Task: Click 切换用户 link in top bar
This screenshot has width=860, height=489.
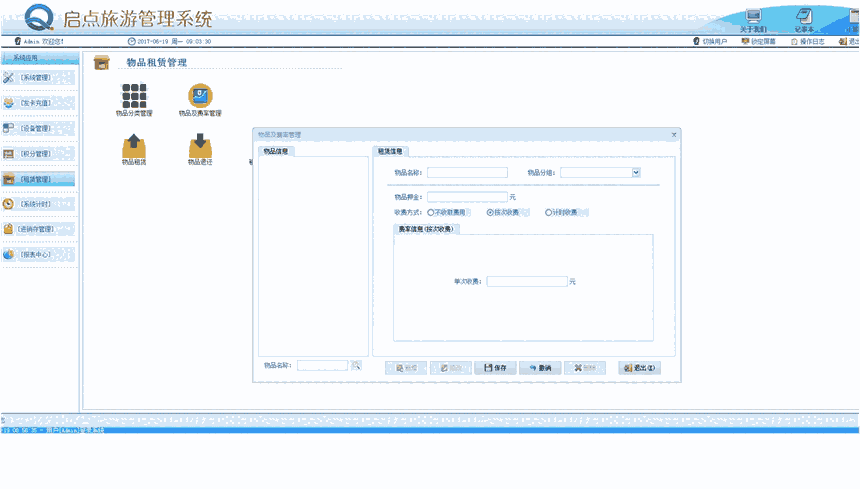Action: pos(710,41)
